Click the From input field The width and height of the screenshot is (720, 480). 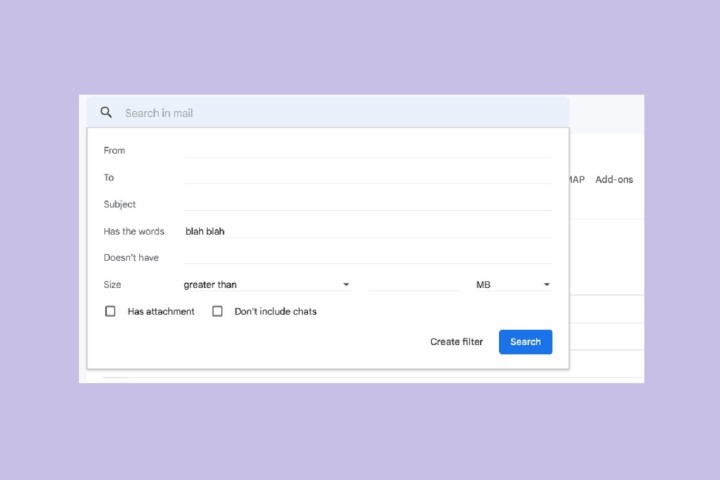point(368,150)
